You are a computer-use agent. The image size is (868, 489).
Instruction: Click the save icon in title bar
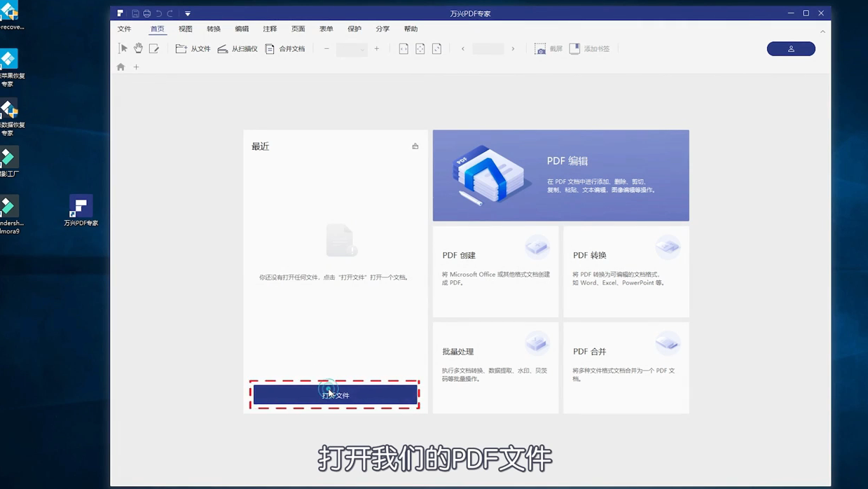135,13
